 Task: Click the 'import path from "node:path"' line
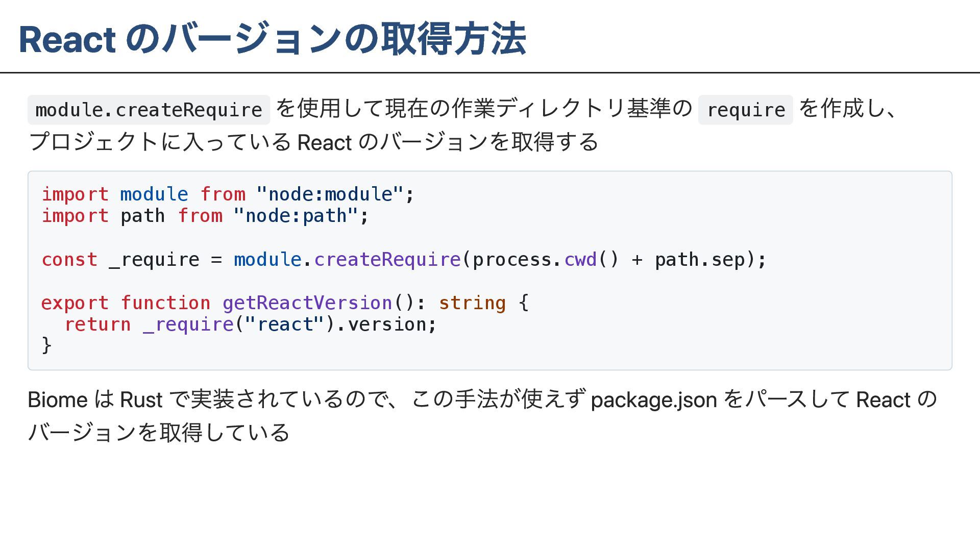tap(204, 216)
